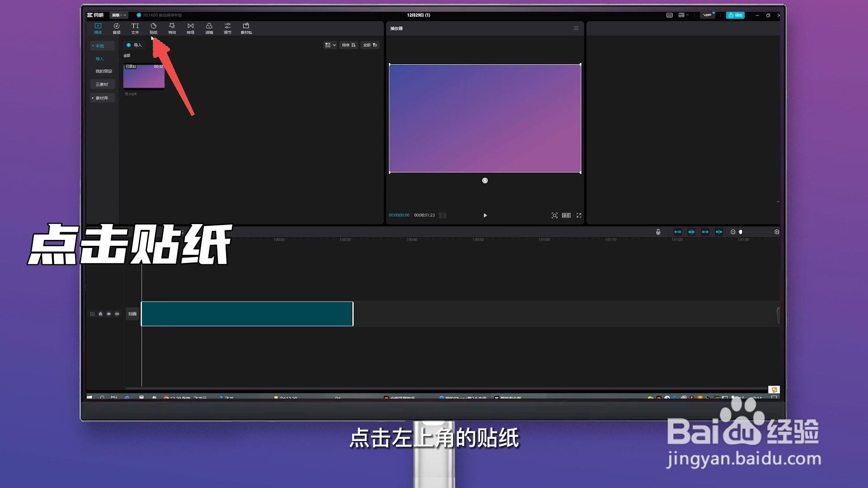Open the 转场 transitions tab
868x488 pixels.
pyautogui.click(x=190, y=28)
